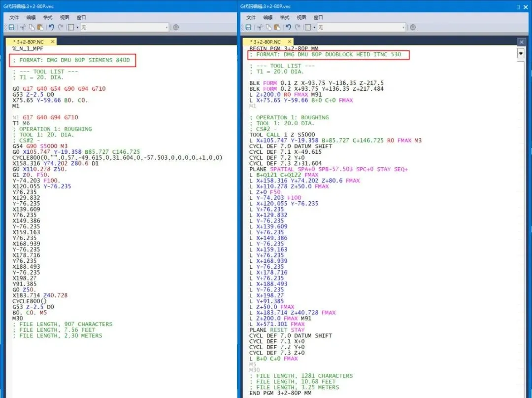Click the END PGM 3+2-80P MM line
The height and width of the screenshot is (398, 532).
point(280,393)
